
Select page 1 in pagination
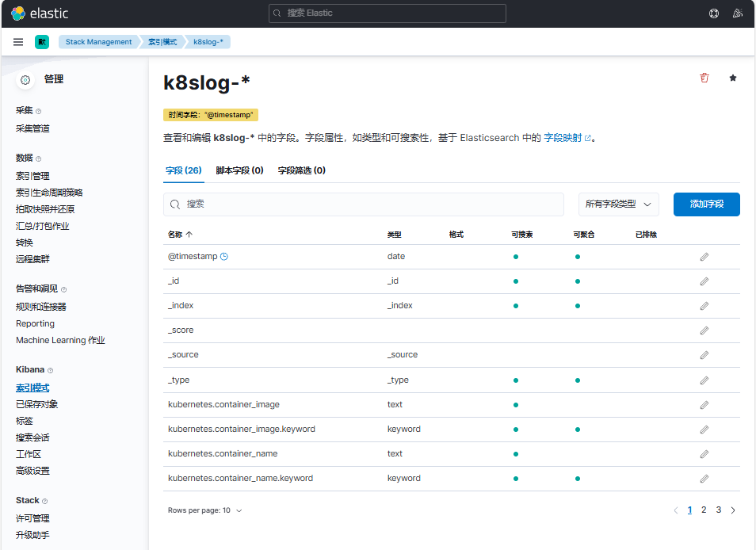tap(690, 510)
